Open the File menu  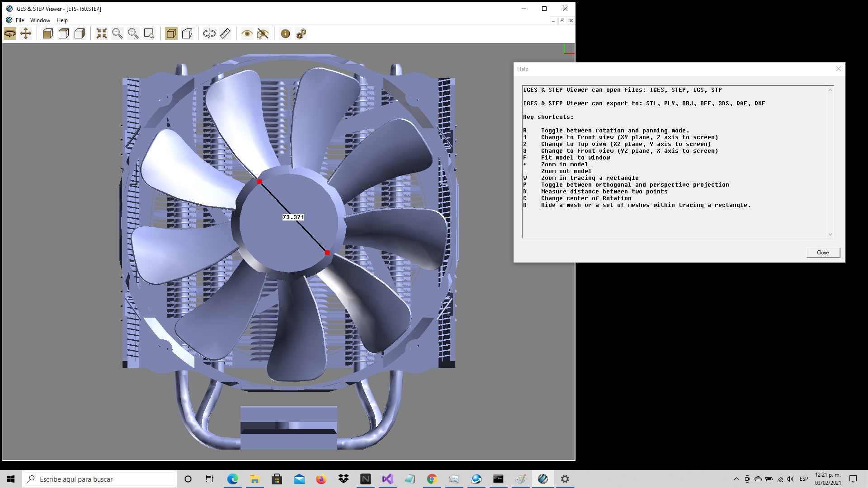click(x=20, y=20)
